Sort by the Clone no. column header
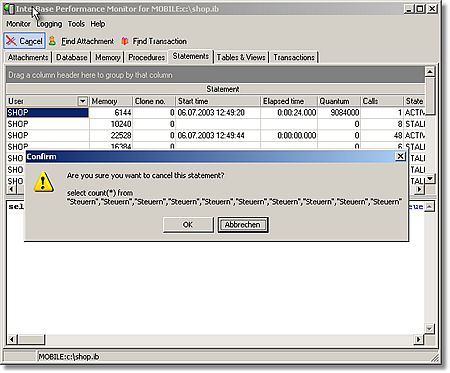450x373 pixels. [154, 101]
